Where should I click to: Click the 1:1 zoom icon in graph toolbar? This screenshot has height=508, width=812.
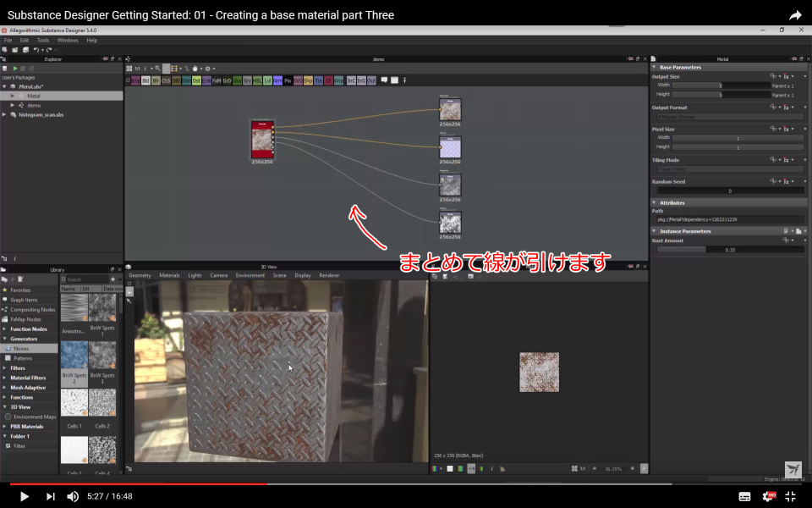(x=137, y=69)
